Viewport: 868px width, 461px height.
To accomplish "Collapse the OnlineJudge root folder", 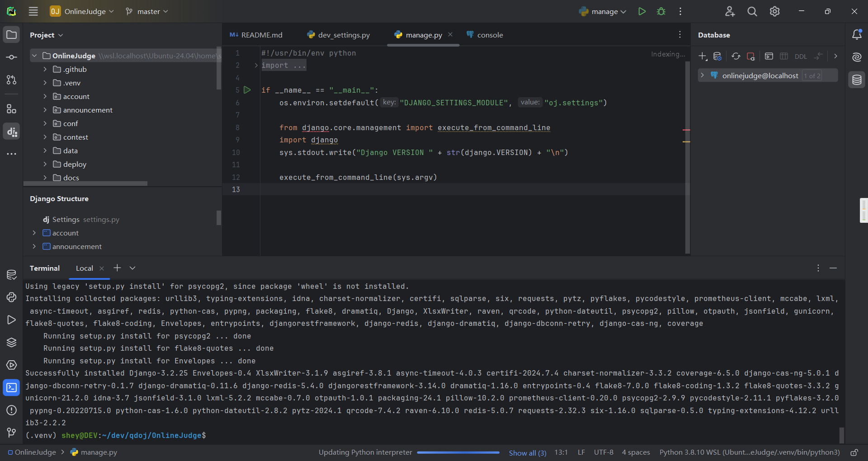I will [34, 56].
